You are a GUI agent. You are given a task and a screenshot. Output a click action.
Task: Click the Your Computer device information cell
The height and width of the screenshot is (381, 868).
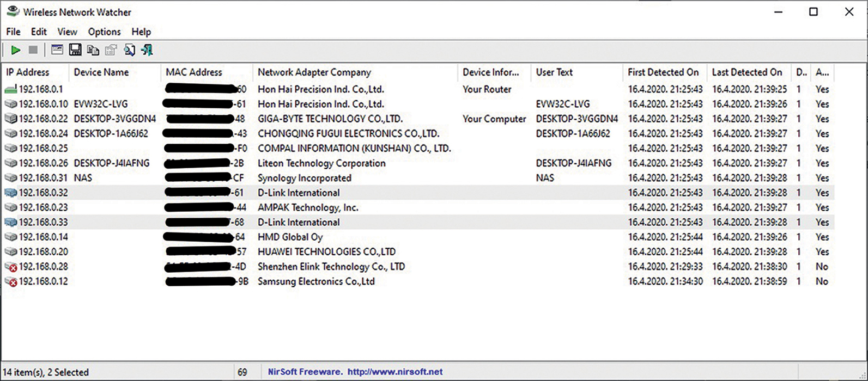(x=494, y=119)
